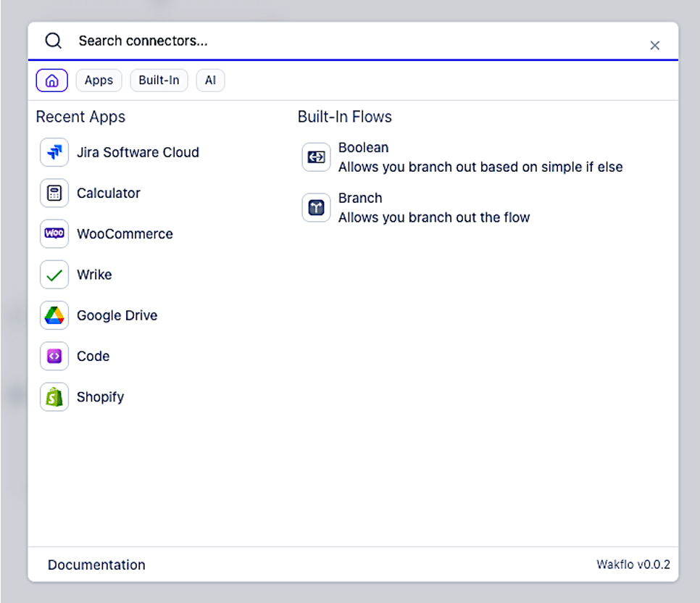Open the Code connector icon
Viewport: 700px width, 603px height.
point(54,356)
